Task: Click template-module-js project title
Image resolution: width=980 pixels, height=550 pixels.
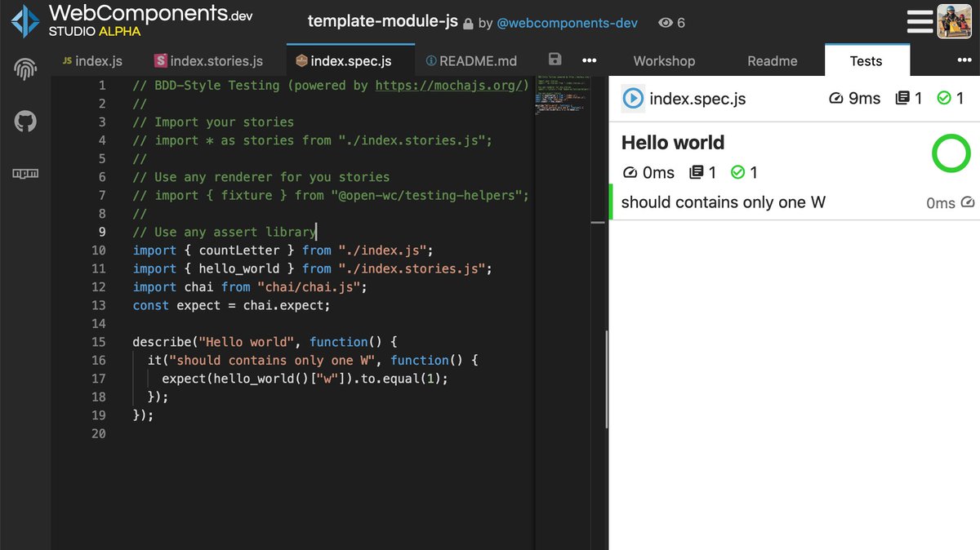Action: point(383,21)
